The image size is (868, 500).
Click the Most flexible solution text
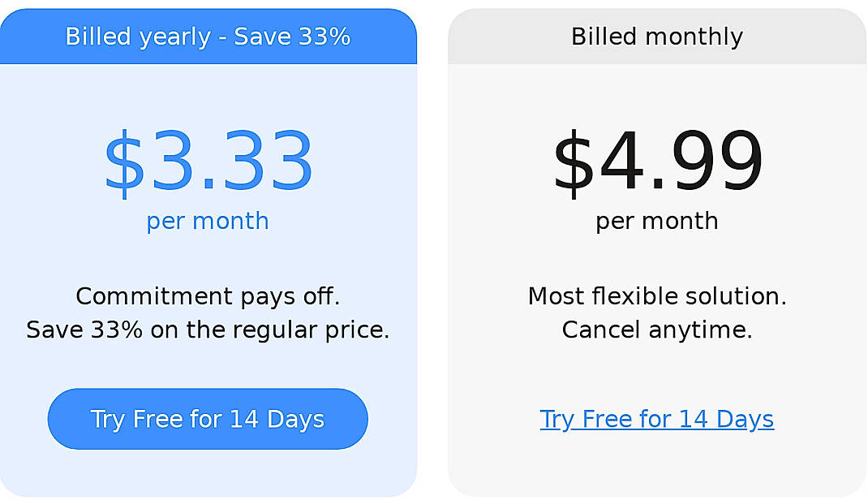tap(656, 296)
